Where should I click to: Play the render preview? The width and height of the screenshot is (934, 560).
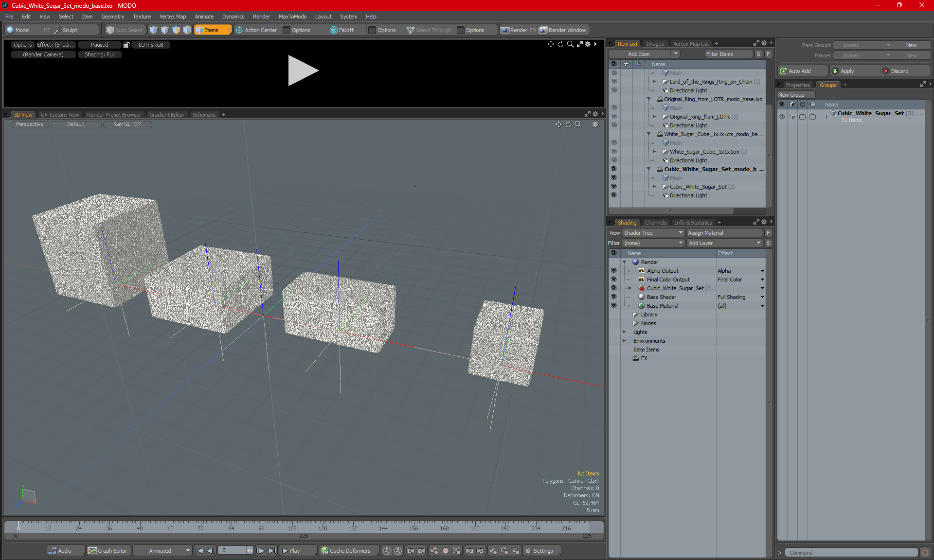click(303, 70)
